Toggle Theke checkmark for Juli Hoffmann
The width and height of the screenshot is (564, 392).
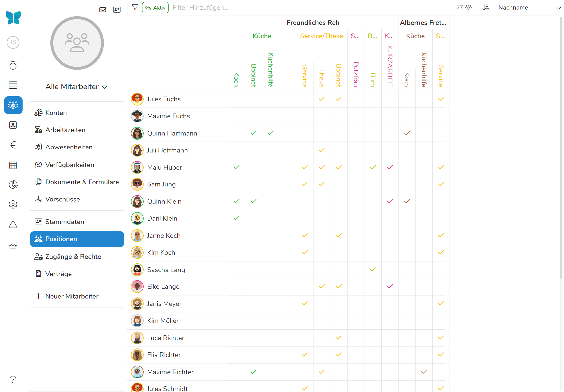click(321, 150)
